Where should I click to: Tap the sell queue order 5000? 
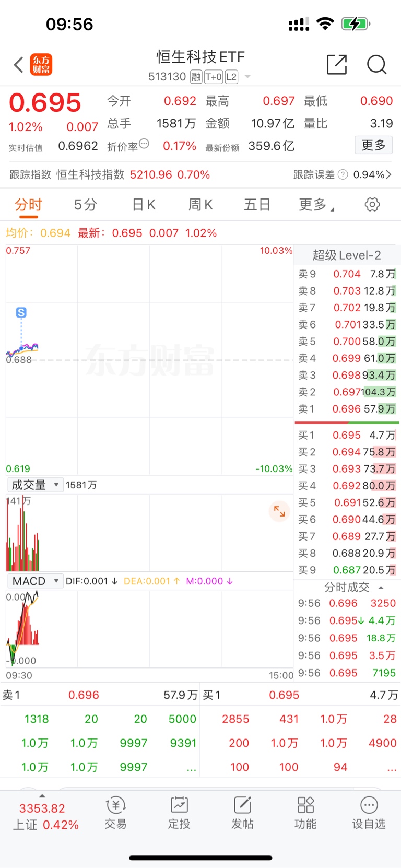[x=182, y=719]
